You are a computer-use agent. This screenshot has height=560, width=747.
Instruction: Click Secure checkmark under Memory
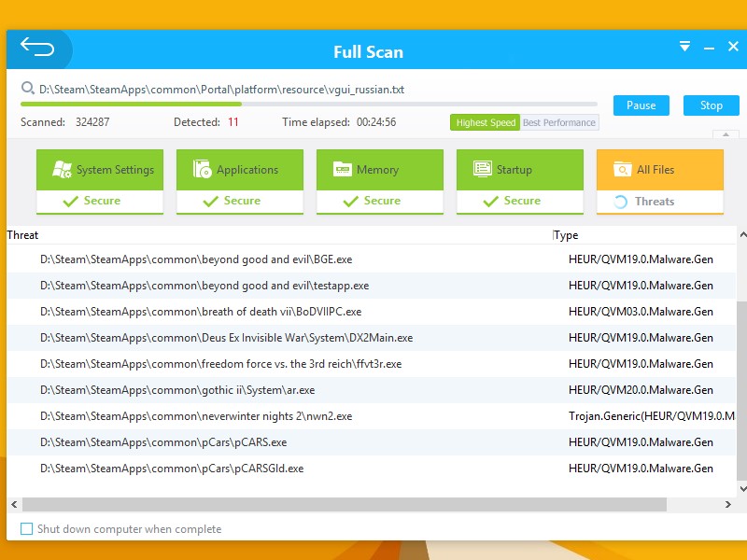tap(351, 201)
